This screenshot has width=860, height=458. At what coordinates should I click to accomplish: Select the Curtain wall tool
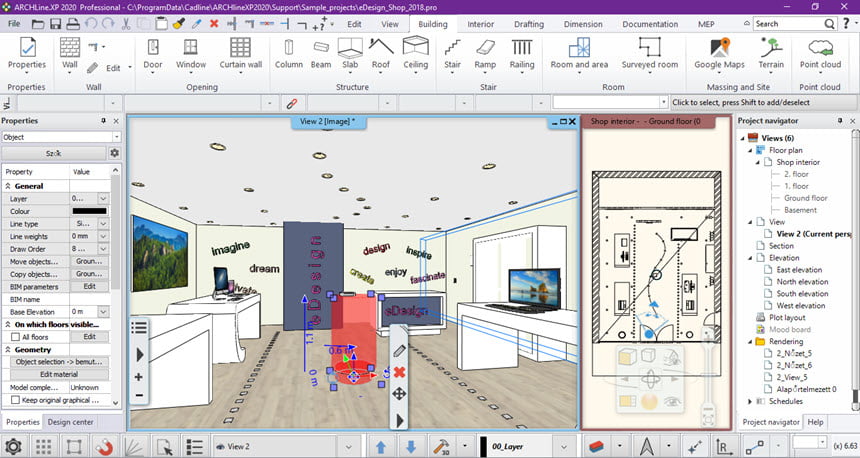[240, 54]
